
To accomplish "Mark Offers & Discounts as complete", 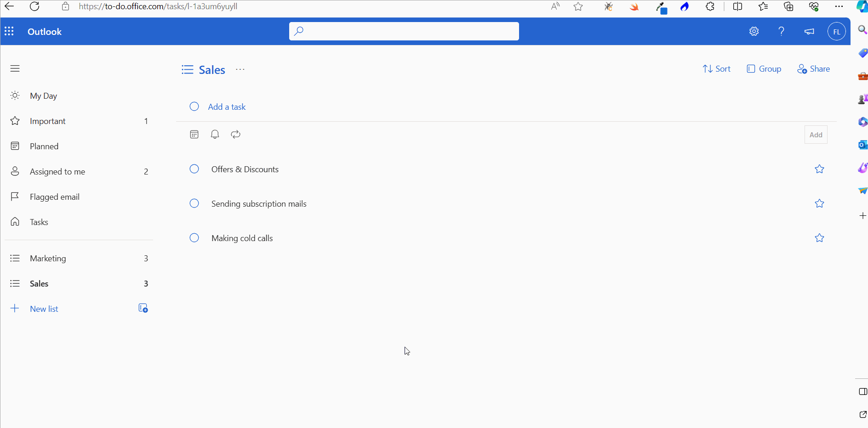I will coord(194,169).
